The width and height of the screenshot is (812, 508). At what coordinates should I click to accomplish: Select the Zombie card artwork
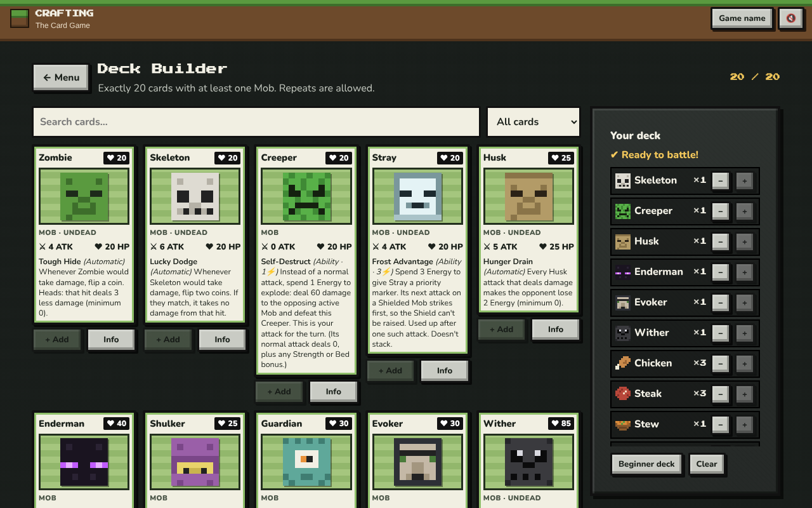[84, 196]
